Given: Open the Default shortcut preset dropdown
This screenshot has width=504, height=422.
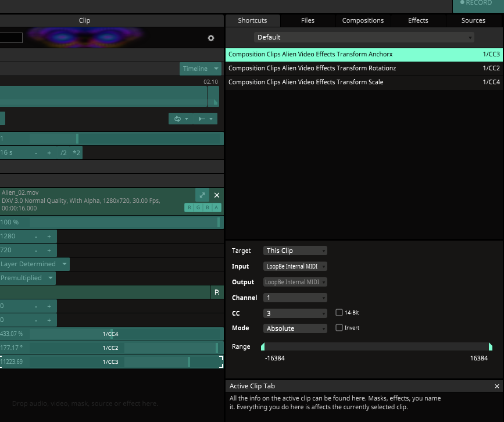Looking at the screenshot, I should 364,37.
